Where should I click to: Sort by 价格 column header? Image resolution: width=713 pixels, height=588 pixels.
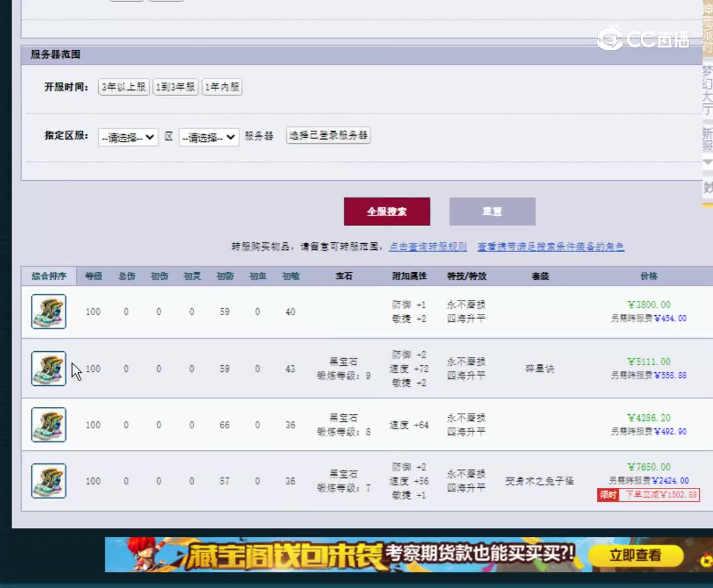649,276
